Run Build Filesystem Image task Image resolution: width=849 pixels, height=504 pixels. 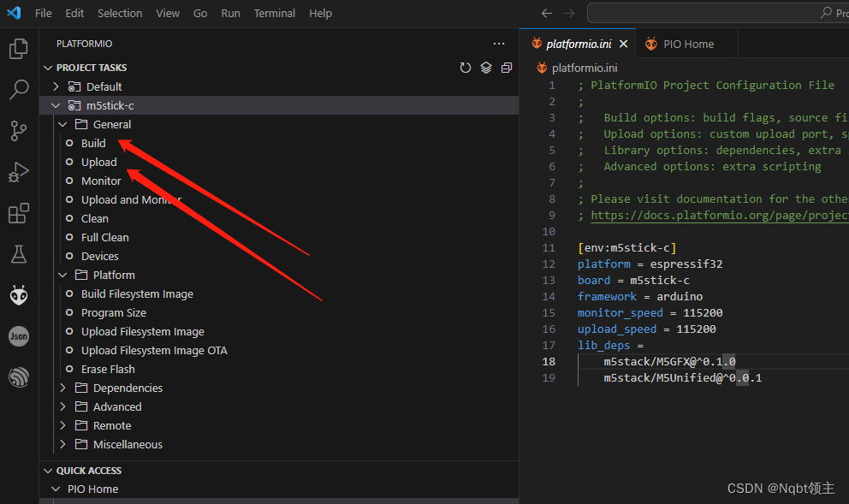pos(137,294)
